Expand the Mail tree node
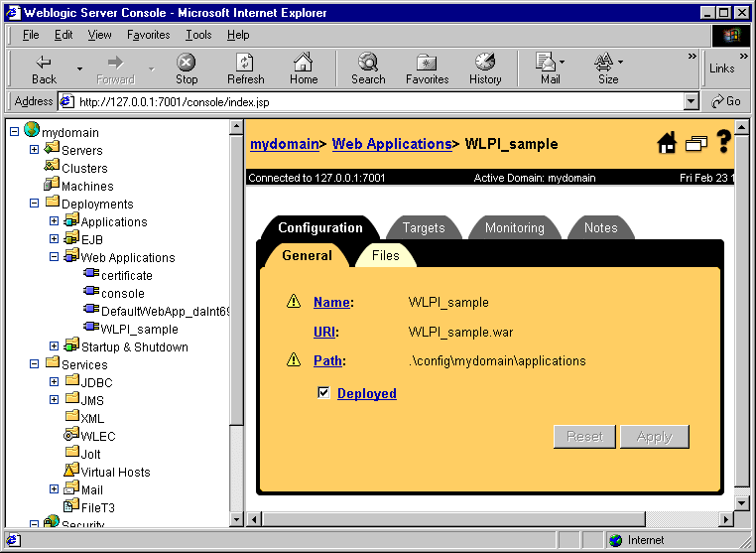The height and width of the screenshot is (553, 756). point(54,488)
